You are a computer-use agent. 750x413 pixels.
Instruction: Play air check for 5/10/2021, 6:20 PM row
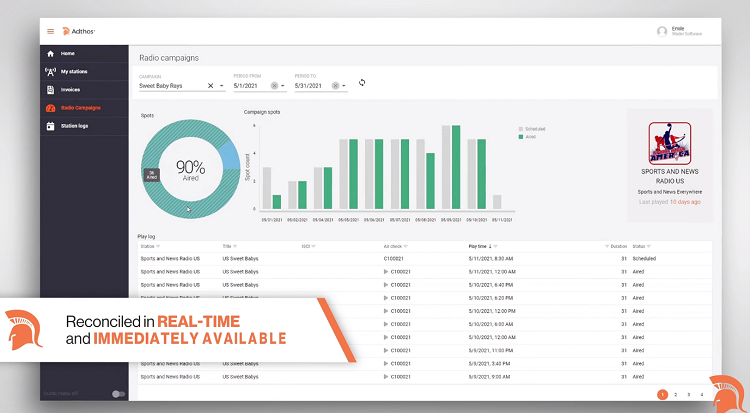click(x=386, y=298)
